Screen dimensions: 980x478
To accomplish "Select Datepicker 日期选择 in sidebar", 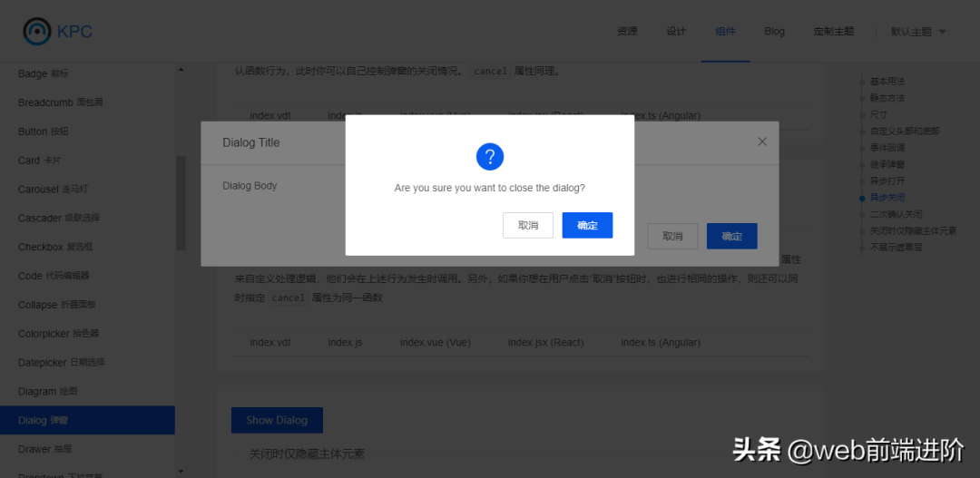I will tap(87, 363).
